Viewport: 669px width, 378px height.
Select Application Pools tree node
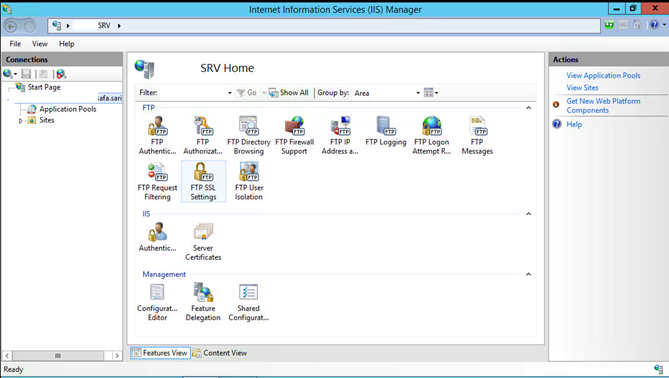(68, 109)
